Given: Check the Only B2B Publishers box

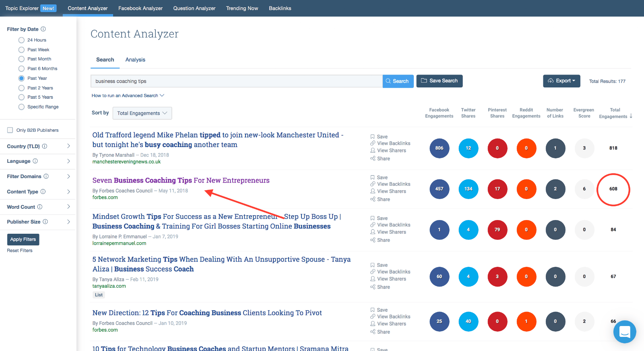Looking at the screenshot, I should [10, 130].
